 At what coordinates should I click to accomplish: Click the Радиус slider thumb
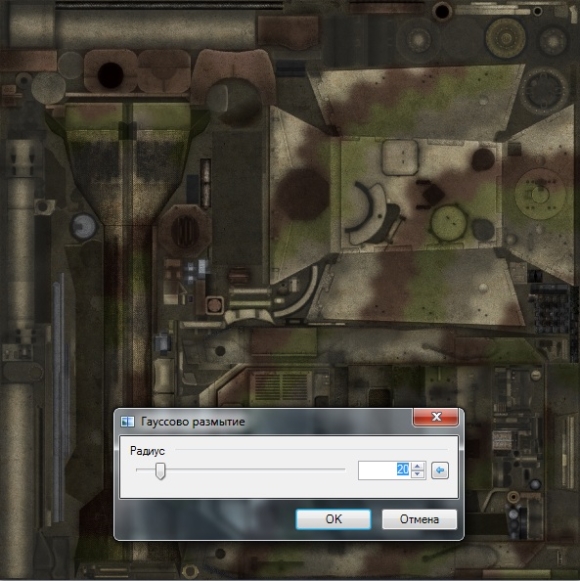click(x=160, y=471)
